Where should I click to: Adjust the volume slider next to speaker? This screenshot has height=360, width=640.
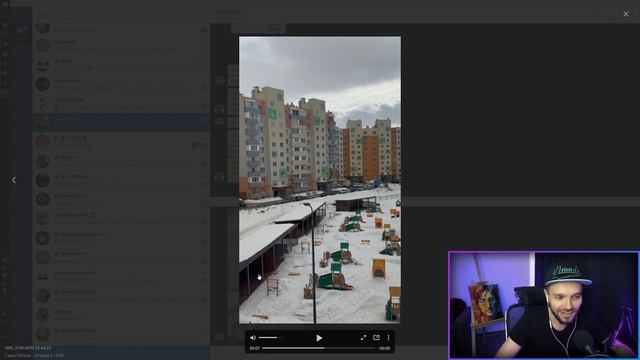[270, 338]
